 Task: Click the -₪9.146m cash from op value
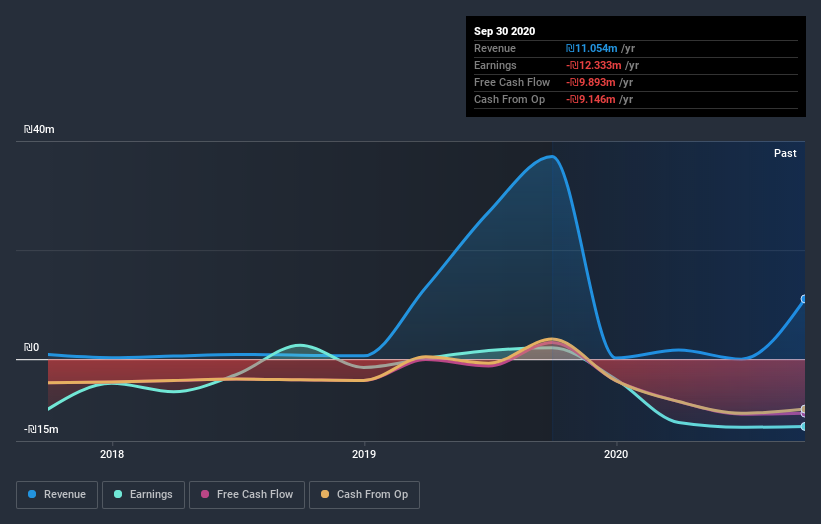(x=591, y=99)
